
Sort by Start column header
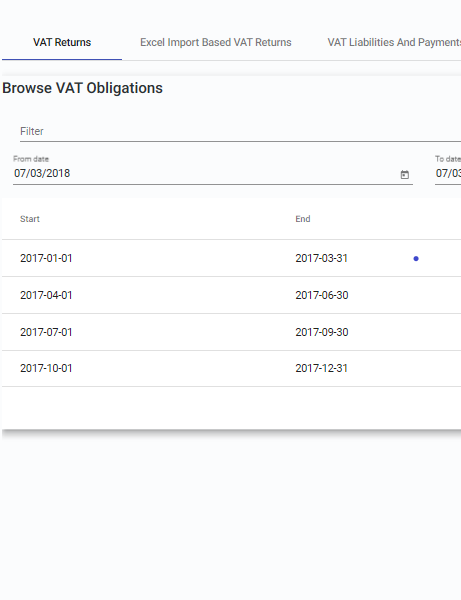[30, 219]
